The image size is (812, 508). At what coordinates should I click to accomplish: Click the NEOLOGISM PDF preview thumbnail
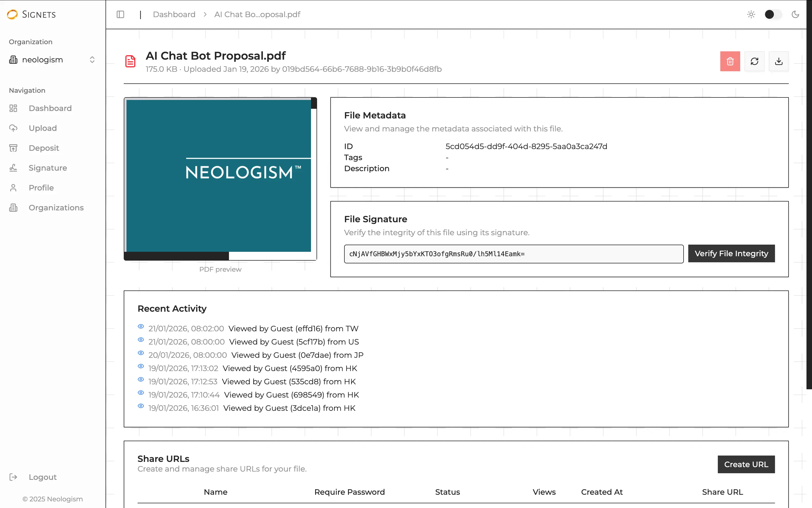[x=219, y=176]
